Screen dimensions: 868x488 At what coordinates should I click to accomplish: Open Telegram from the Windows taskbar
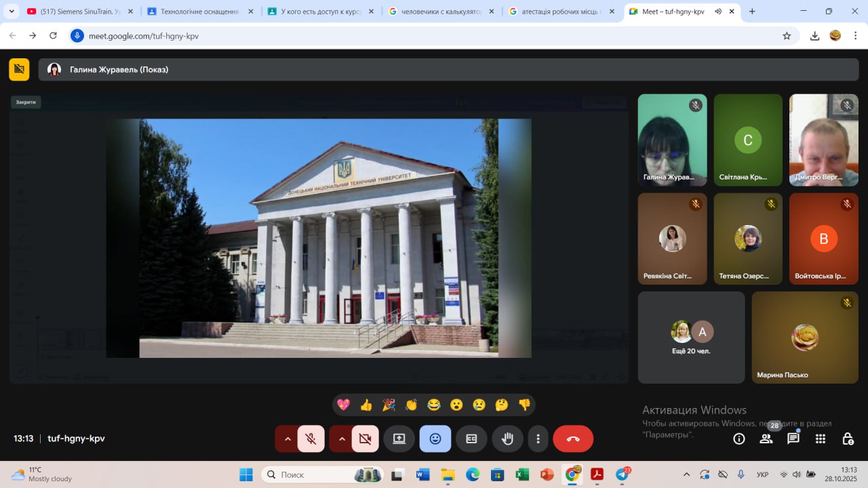622,474
